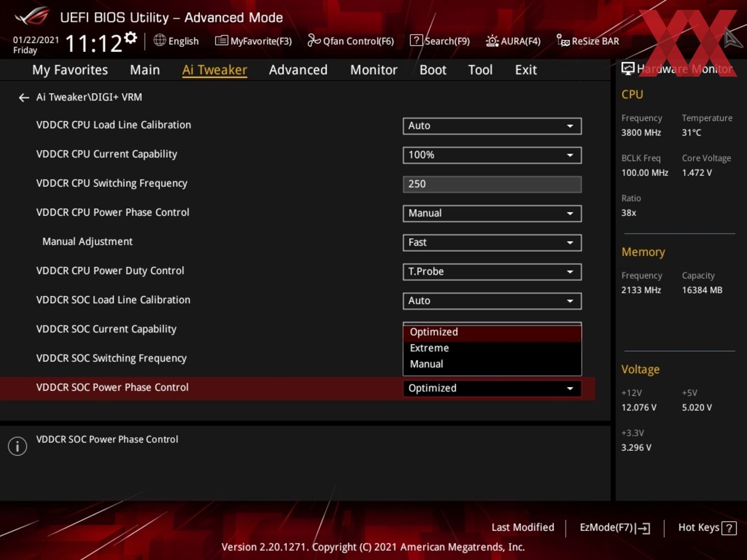747x560 pixels.
Task: Click Search(F9) question mark icon
Action: (416, 41)
